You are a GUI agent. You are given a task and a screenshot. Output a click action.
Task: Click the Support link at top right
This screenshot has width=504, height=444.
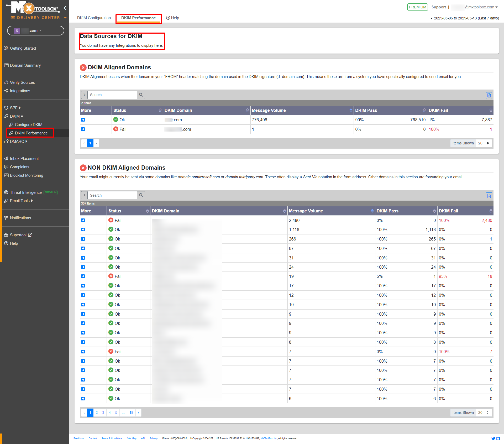tap(439, 7)
